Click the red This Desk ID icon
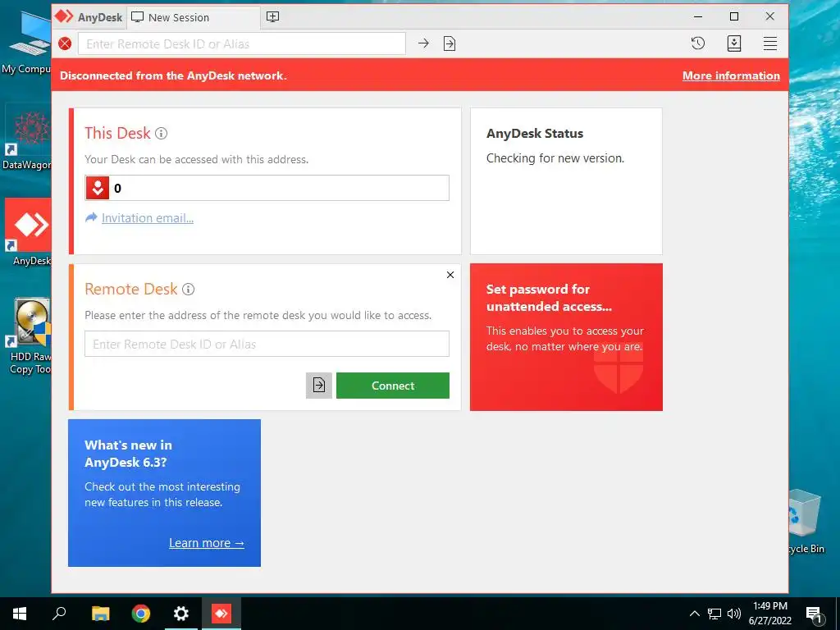840x630 pixels. pyautogui.click(x=98, y=188)
